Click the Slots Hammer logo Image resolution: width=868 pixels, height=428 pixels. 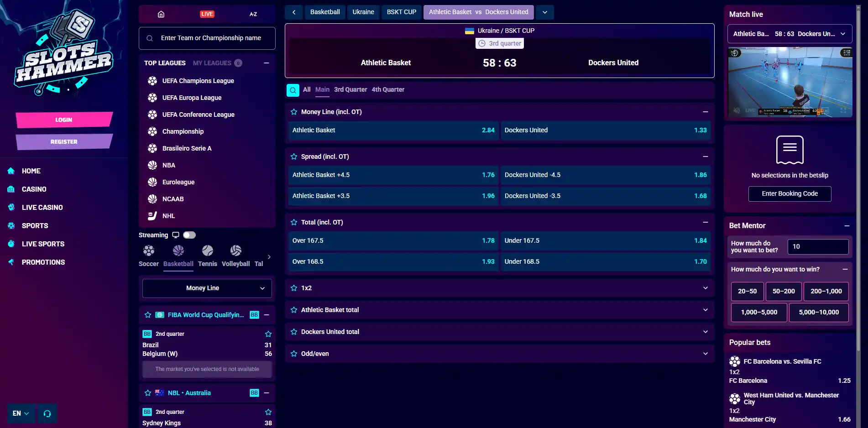64,52
